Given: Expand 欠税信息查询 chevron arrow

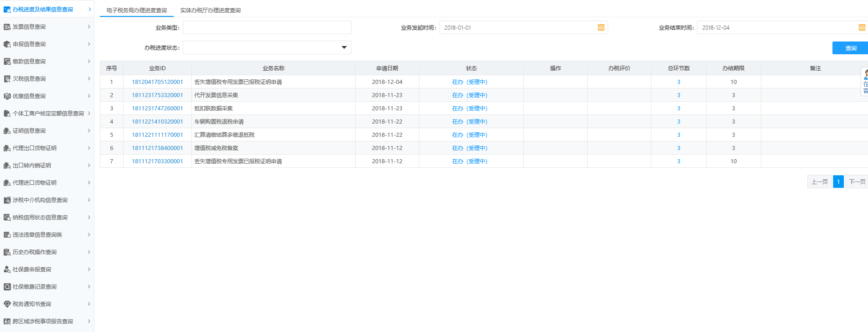Looking at the screenshot, I should [89, 79].
